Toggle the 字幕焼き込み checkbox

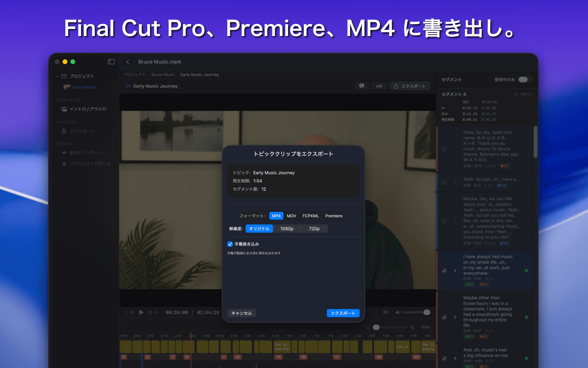tap(230, 244)
